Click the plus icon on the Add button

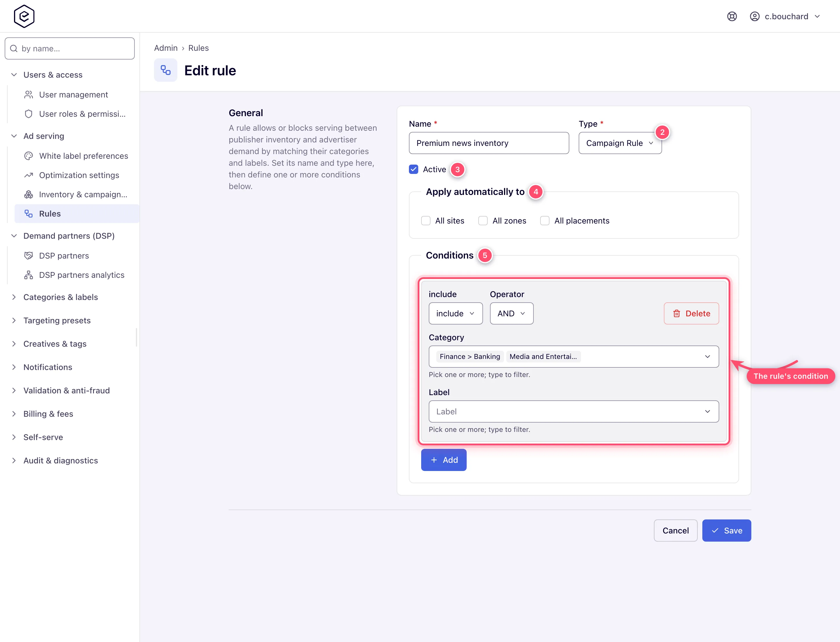click(x=434, y=460)
